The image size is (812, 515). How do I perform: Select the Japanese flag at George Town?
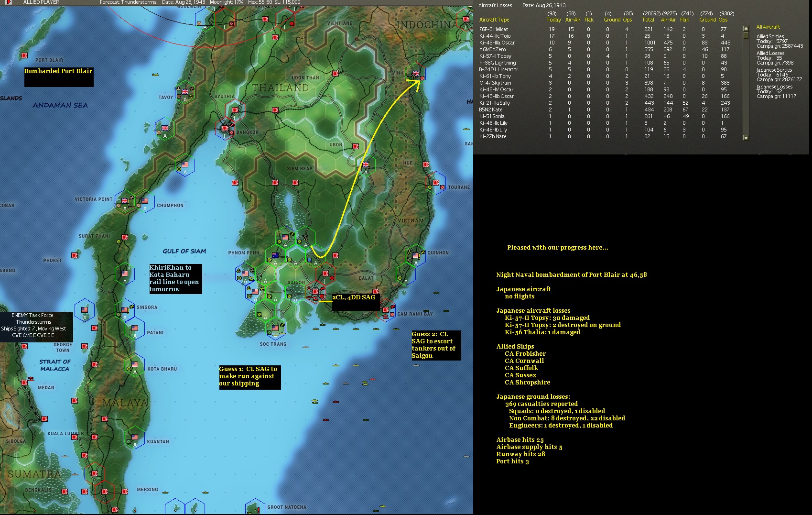85,346
